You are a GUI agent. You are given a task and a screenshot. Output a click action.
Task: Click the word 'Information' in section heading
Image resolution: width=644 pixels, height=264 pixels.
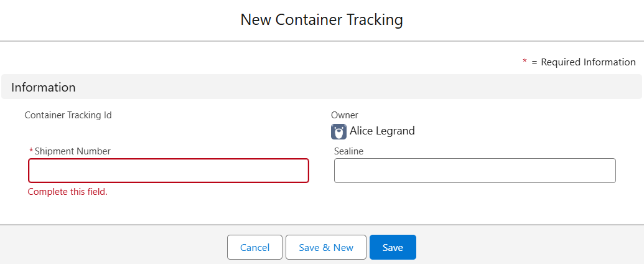pos(44,87)
